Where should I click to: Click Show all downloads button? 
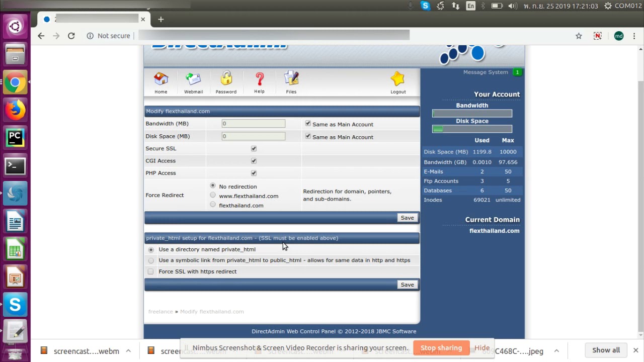click(606, 350)
